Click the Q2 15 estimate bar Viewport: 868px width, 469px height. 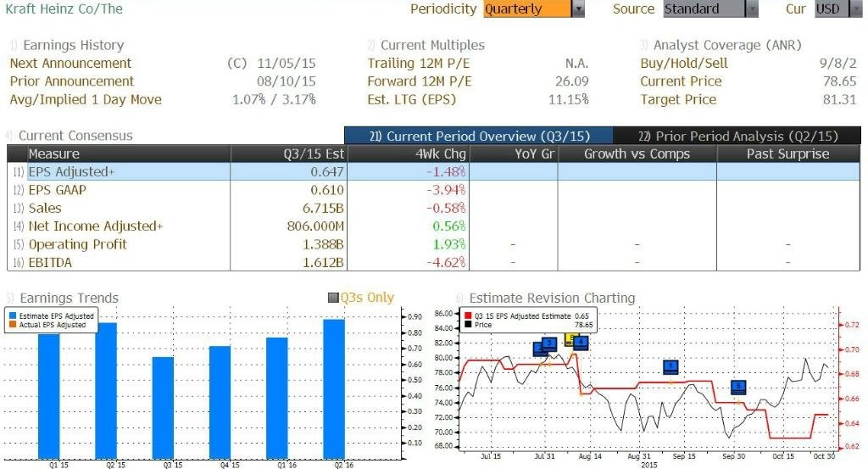[106, 391]
